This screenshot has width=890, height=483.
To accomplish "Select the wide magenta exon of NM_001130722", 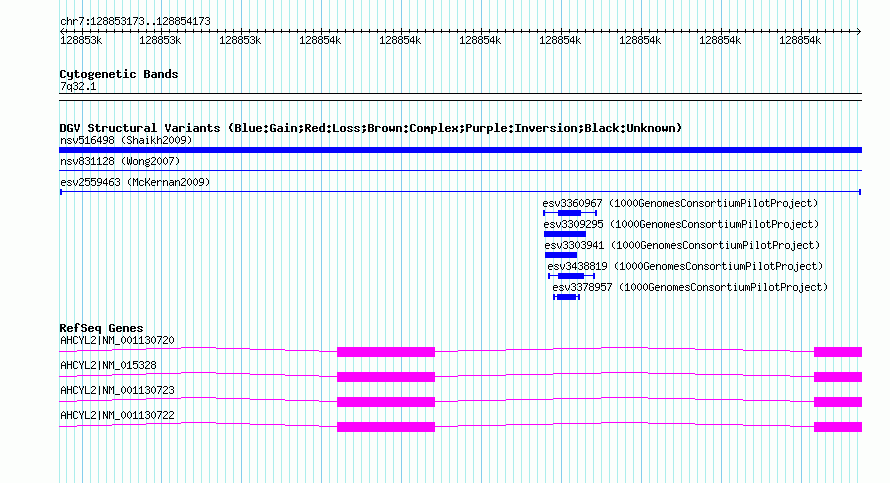I will pyautogui.click(x=386, y=427).
